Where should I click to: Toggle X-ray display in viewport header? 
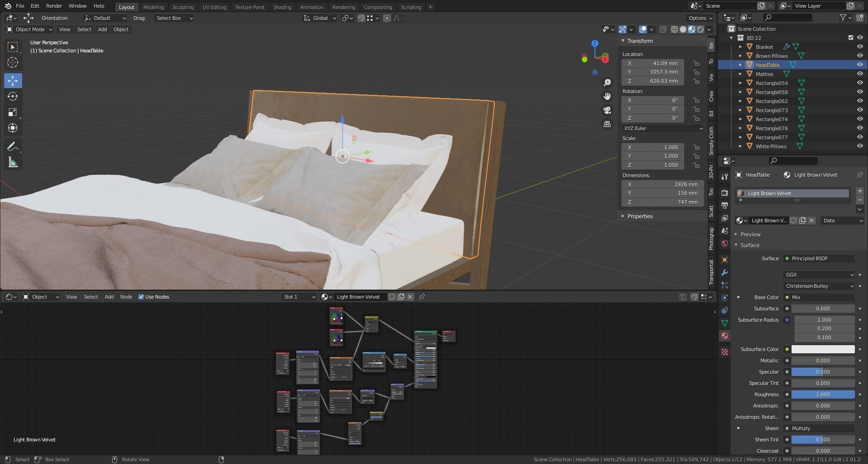tap(663, 29)
